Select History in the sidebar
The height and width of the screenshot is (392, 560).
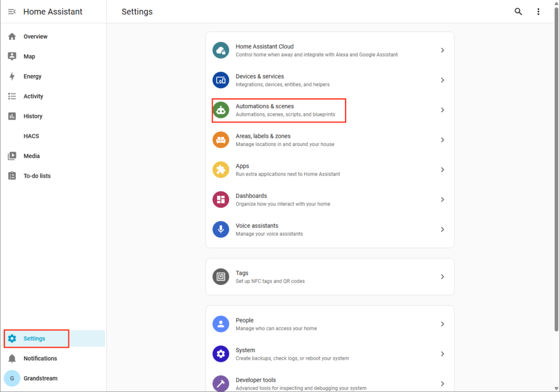coord(33,116)
